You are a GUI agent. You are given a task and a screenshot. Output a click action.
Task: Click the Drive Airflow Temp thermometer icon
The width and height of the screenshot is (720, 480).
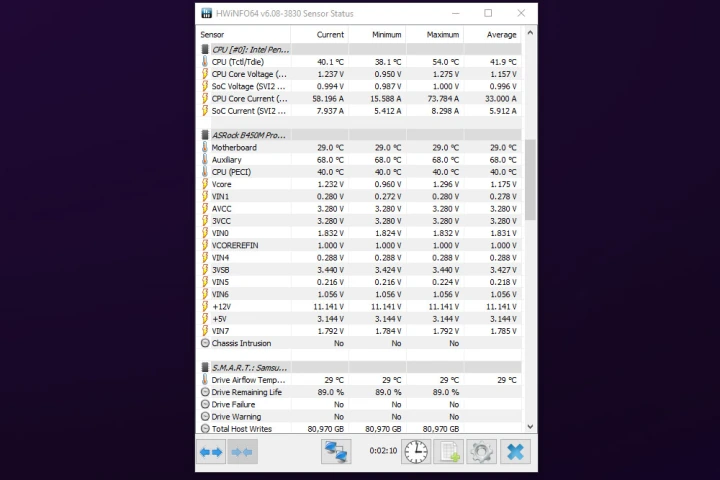[x=205, y=380]
